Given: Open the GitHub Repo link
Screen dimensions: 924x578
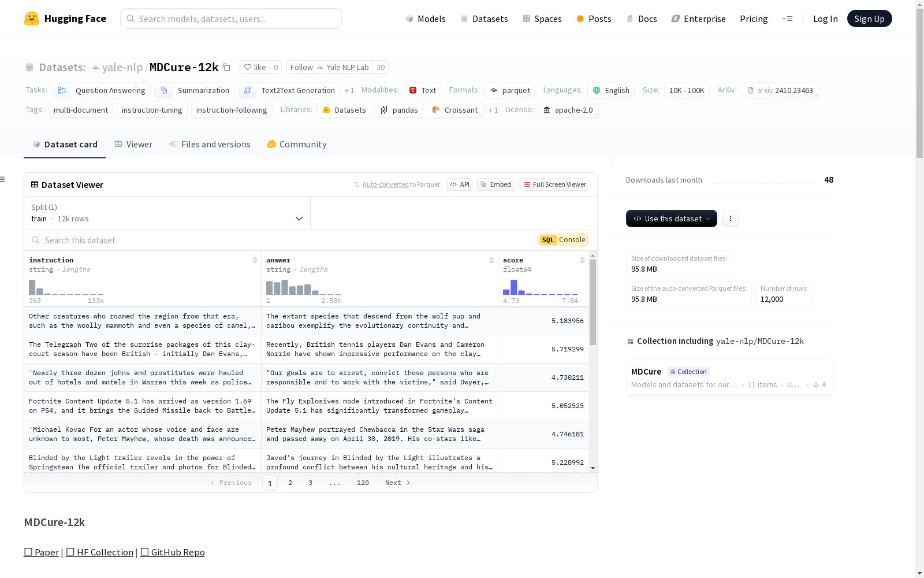Looking at the screenshot, I should (x=173, y=552).
